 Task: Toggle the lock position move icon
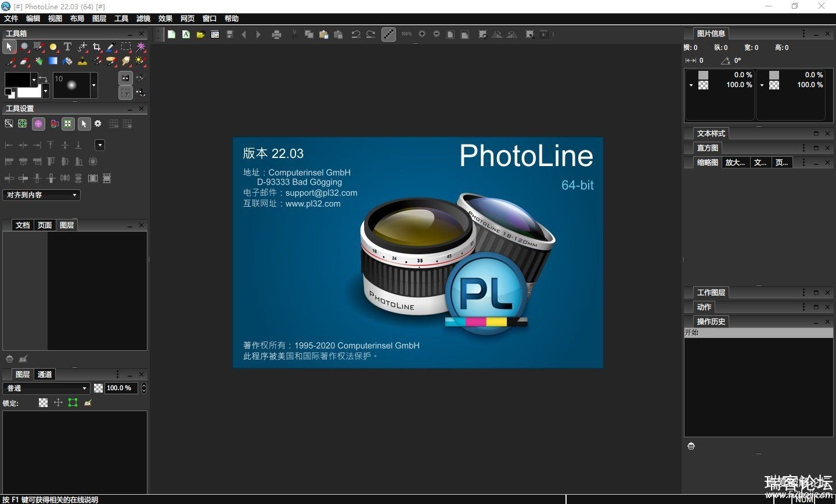coord(58,402)
